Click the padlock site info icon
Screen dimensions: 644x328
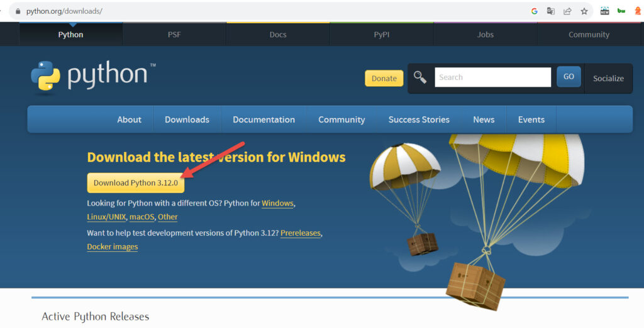18,11
